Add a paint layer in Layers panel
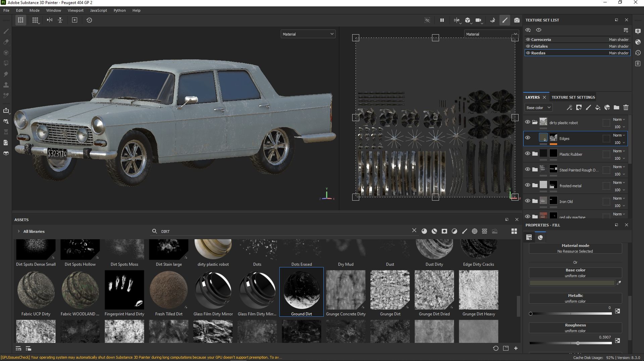This screenshot has width=644, height=361. pos(588,107)
